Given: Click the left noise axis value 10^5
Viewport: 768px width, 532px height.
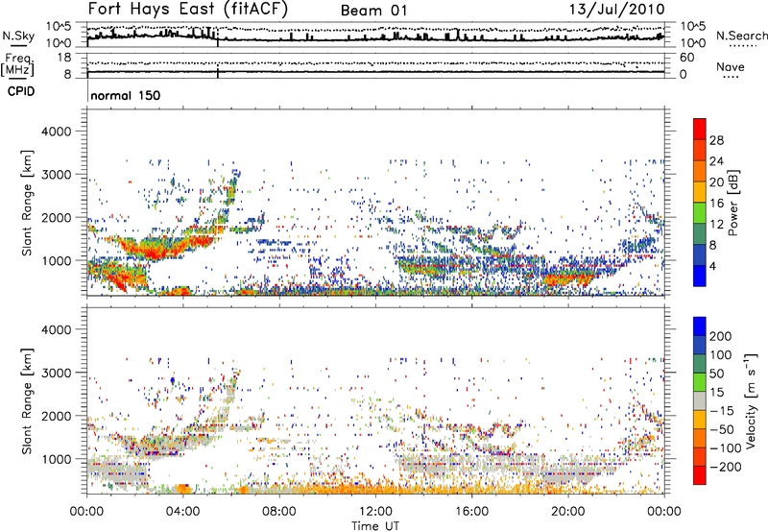Looking at the screenshot, I should click(x=59, y=27).
